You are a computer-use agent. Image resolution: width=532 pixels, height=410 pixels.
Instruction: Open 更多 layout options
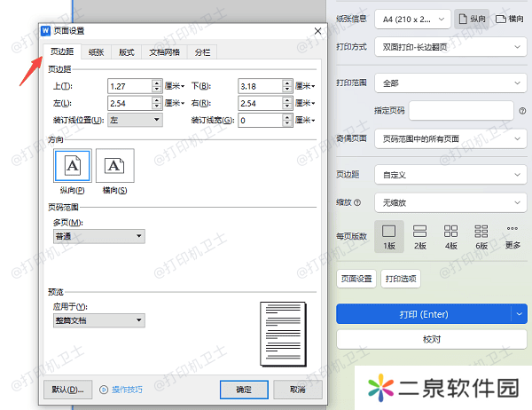tap(512, 236)
